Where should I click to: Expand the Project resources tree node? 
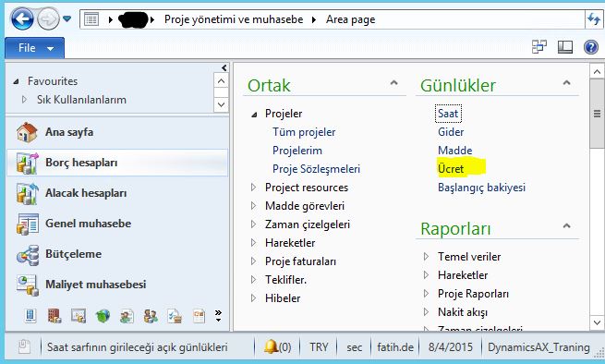coord(253,188)
